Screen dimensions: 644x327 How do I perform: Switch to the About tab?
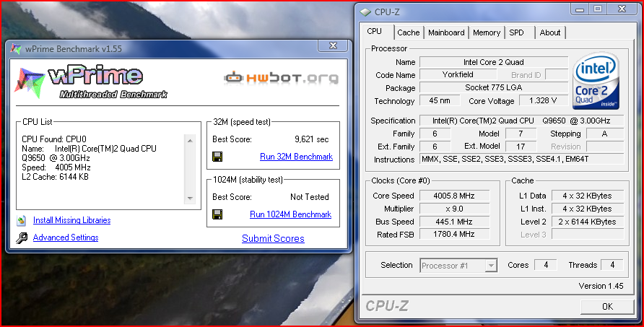pos(550,32)
